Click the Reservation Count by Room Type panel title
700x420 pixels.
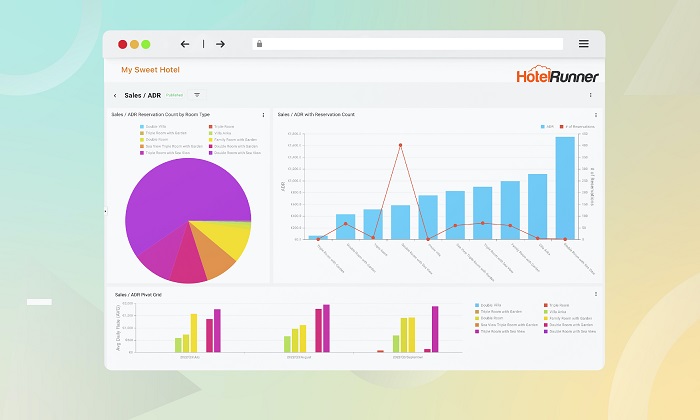(x=160, y=115)
